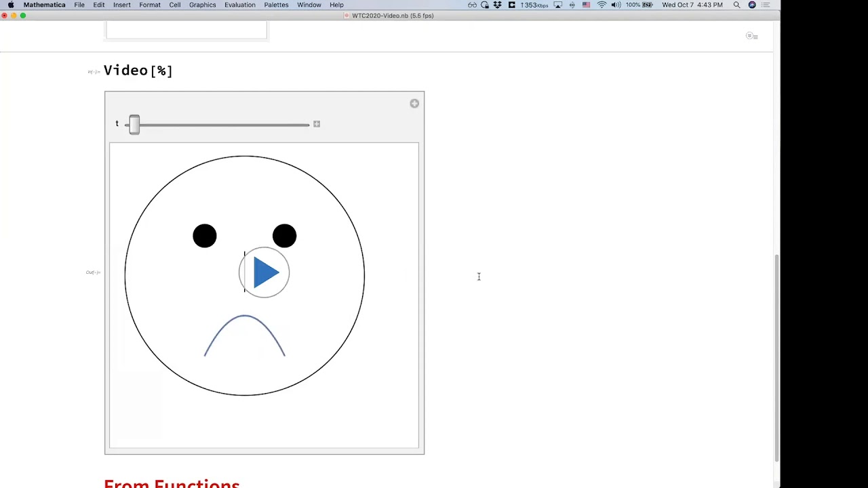Click the left eye of the face graphic
This screenshot has width=868, height=488.
click(205, 236)
